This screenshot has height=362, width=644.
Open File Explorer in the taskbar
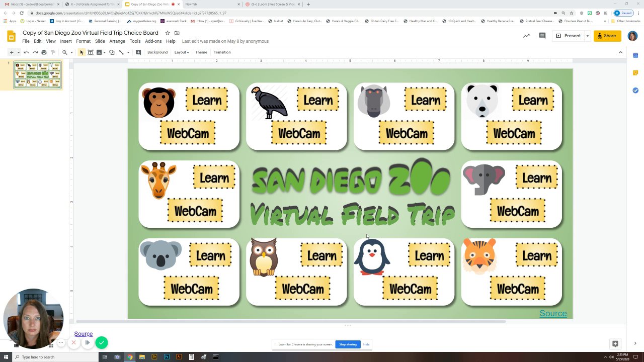(142, 357)
